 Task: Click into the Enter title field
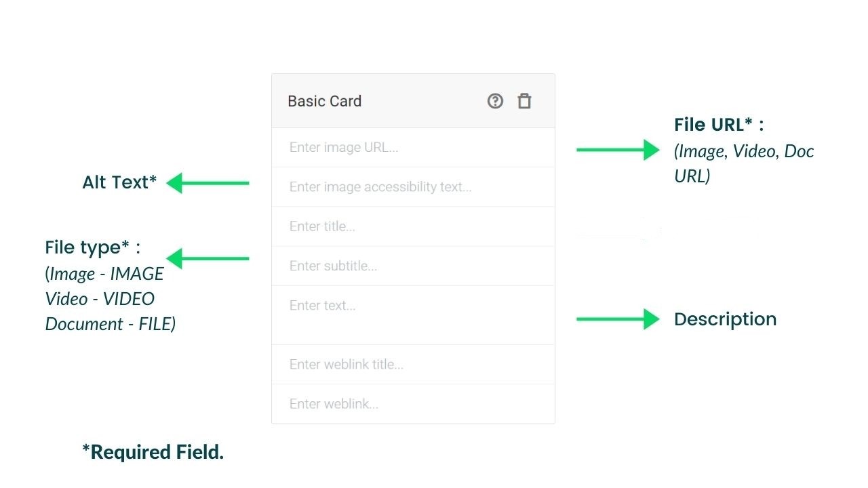413,226
